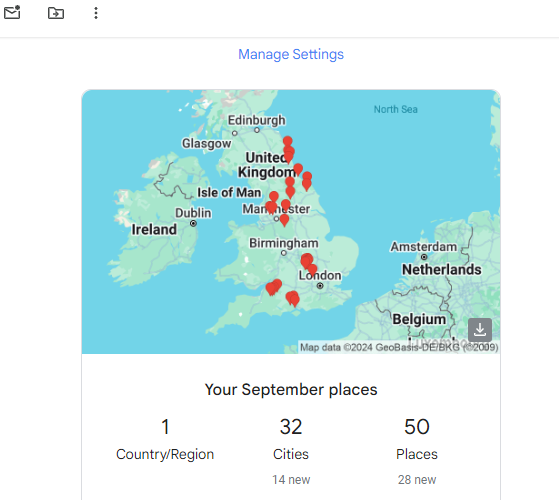The image size is (559, 500).
Task: Open the Move to folder icon
Action: click(x=56, y=13)
